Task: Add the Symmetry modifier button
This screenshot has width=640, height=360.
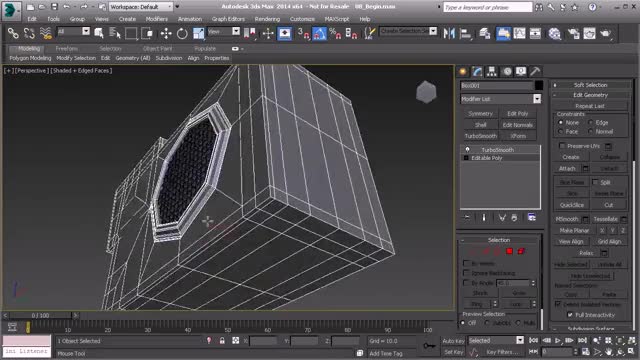Action: point(480,113)
